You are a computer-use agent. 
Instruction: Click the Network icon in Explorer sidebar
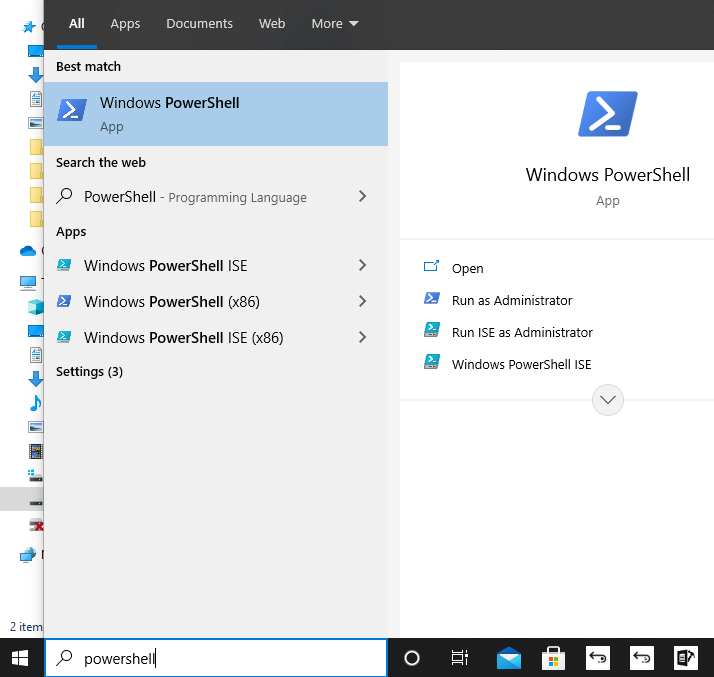click(x=28, y=555)
